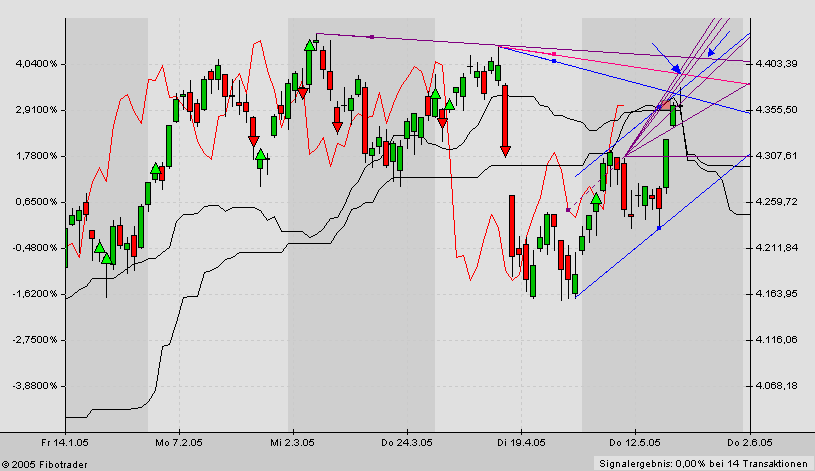Click the Signalergebnis status text

click(x=703, y=463)
